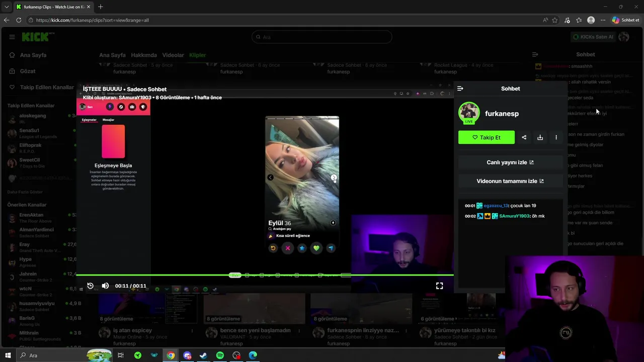This screenshot has width=644, height=362.
Task: Open Jahrein recommended channel
Action: (40, 277)
